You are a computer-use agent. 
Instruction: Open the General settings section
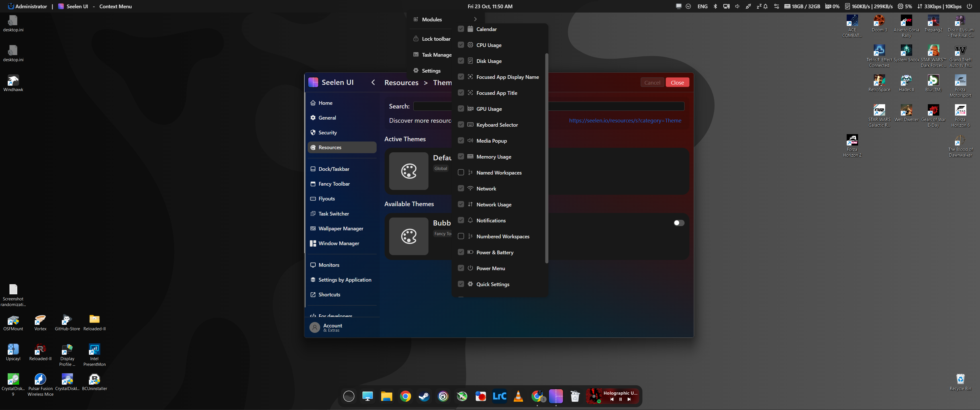click(342, 118)
